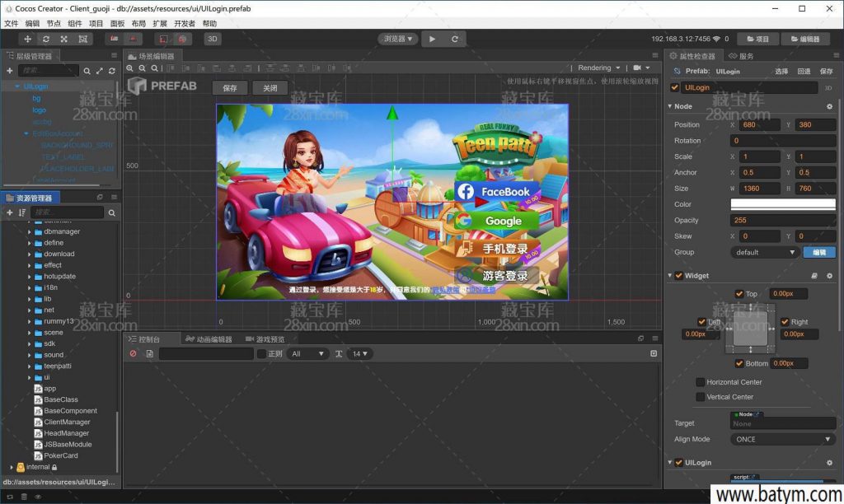Select the move transform tool

[28, 39]
